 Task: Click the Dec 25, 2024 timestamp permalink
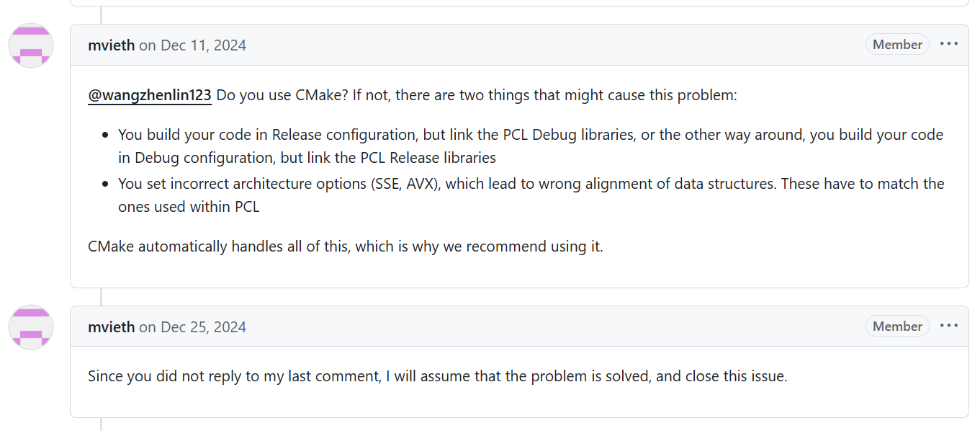[x=202, y=326]
